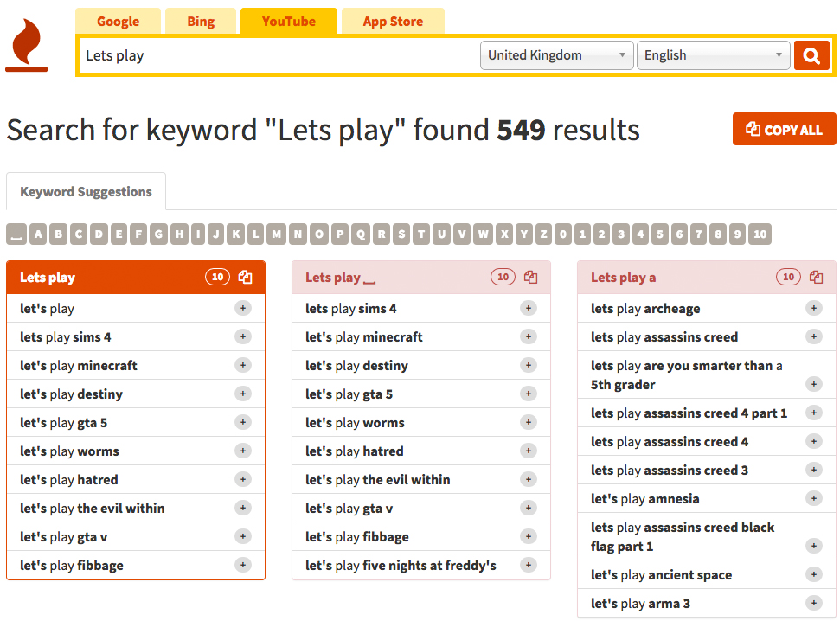Add "let's play ancient space" plus icon
Screen dimensions: 840x621
tap(814, 574)
